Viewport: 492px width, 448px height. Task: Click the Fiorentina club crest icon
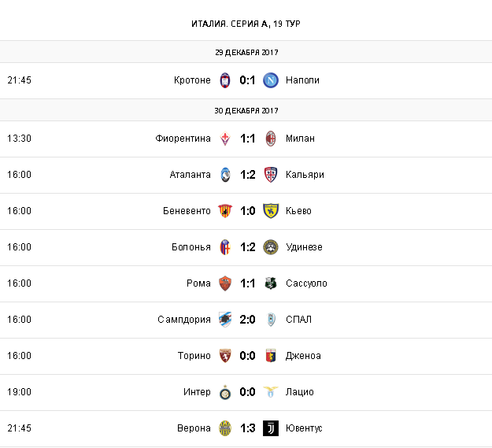coord(225,139)
